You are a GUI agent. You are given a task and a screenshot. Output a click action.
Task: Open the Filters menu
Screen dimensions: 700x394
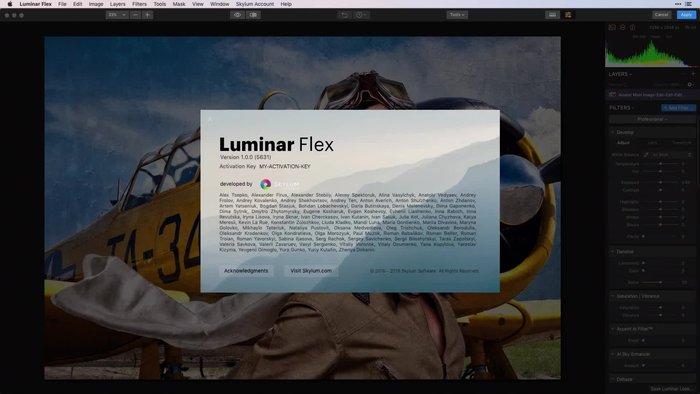[139, 4]
